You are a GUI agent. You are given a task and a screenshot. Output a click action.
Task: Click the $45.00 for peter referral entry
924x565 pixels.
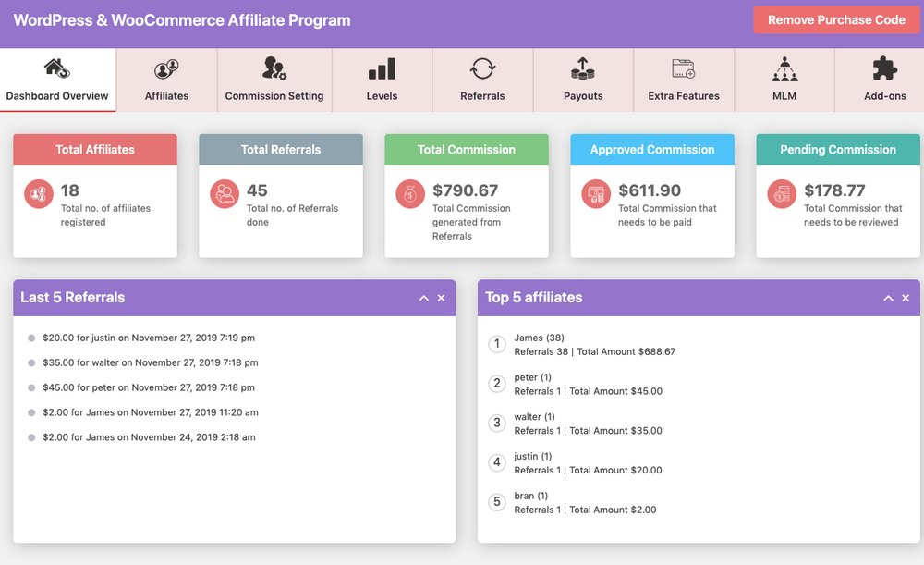(149, 387)
